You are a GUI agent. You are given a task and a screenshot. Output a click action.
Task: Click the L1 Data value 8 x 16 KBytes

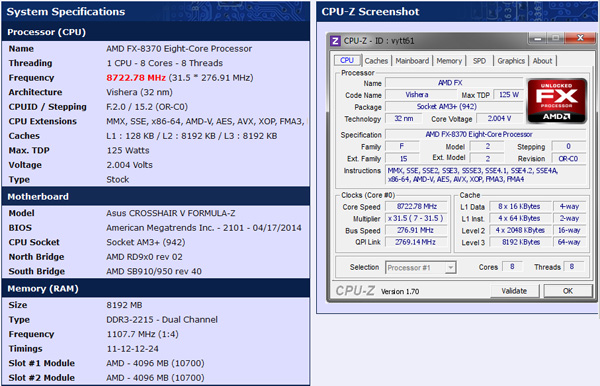click(520, 206)
